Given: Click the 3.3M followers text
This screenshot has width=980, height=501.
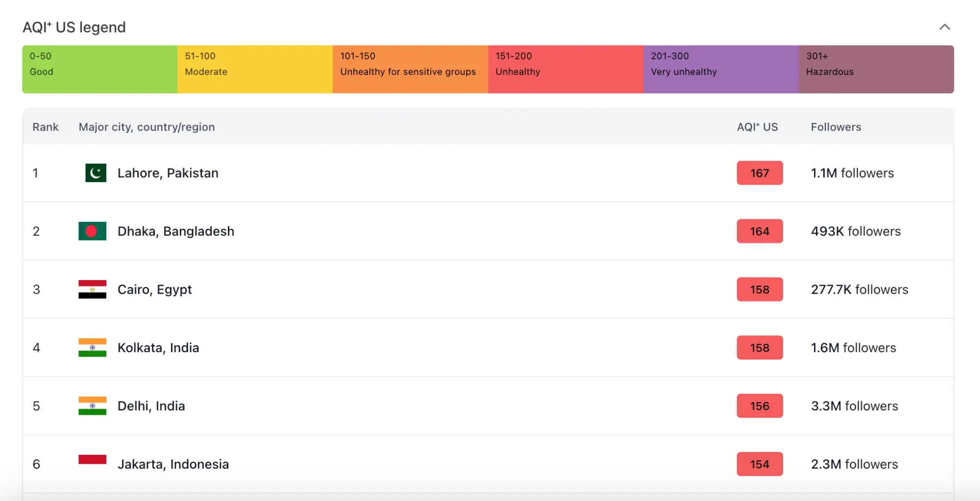Looking at the screenshot, I should (854, 406).
